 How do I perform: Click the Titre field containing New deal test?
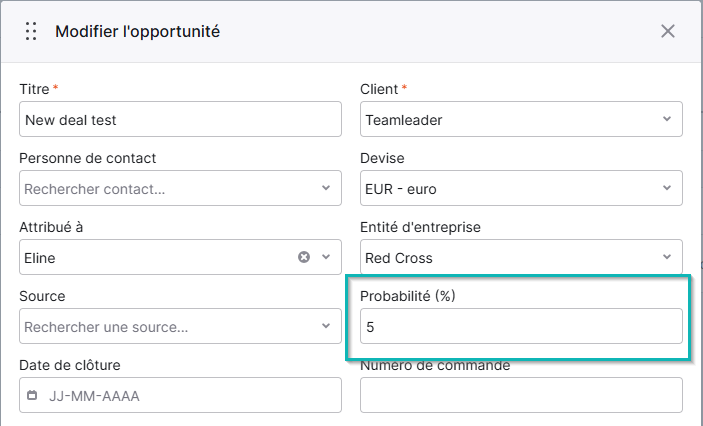180,119
